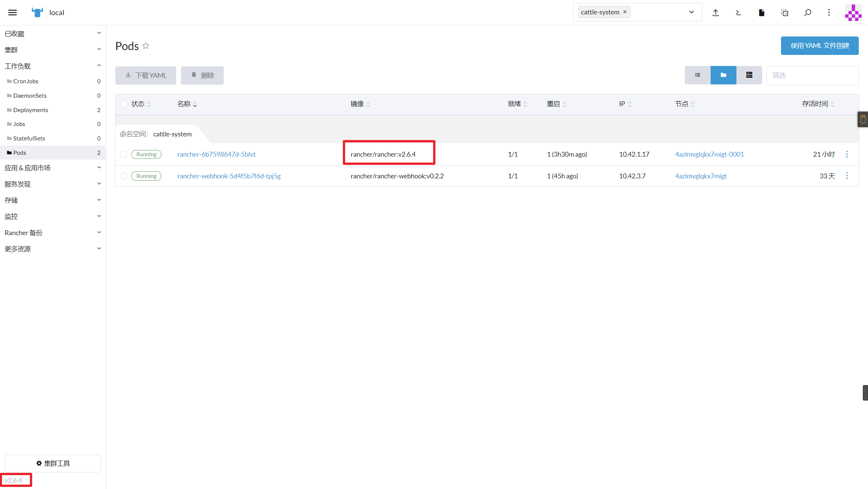Copy KubeConfig to clipboard icon
Screen dimensions: 868x489
click(x=785, y=13)
